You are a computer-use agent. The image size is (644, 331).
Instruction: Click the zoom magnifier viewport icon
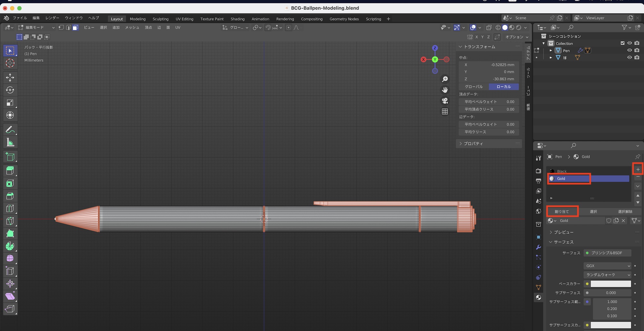pyautogui.click(x=445, y=79)
